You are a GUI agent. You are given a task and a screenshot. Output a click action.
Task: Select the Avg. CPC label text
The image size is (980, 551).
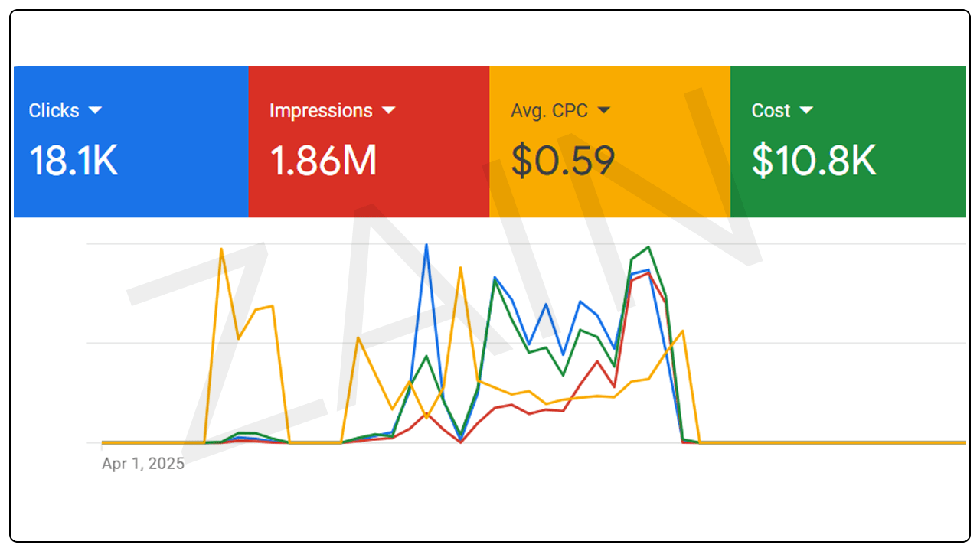click(x=549, y=111)
